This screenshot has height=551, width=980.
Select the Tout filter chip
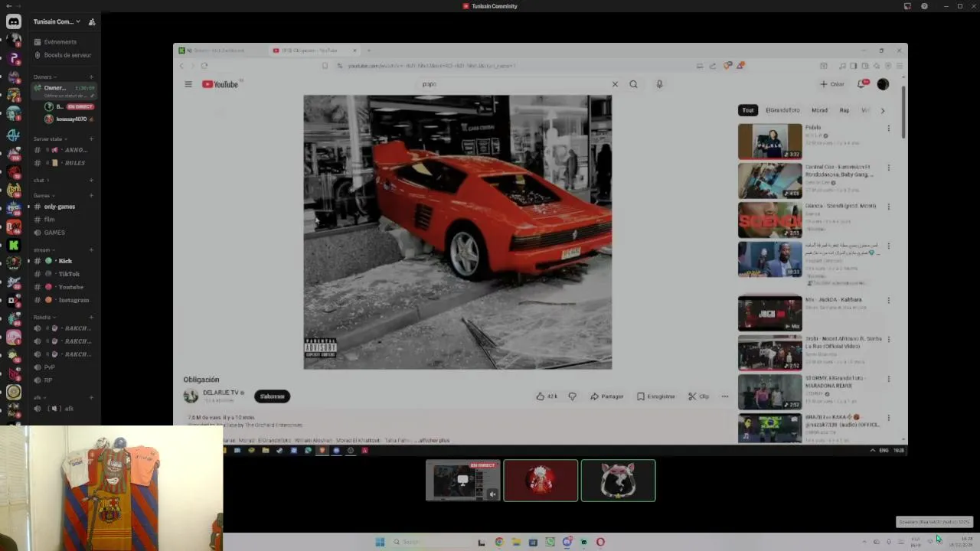pyautogui.click(x=747, y=110)
